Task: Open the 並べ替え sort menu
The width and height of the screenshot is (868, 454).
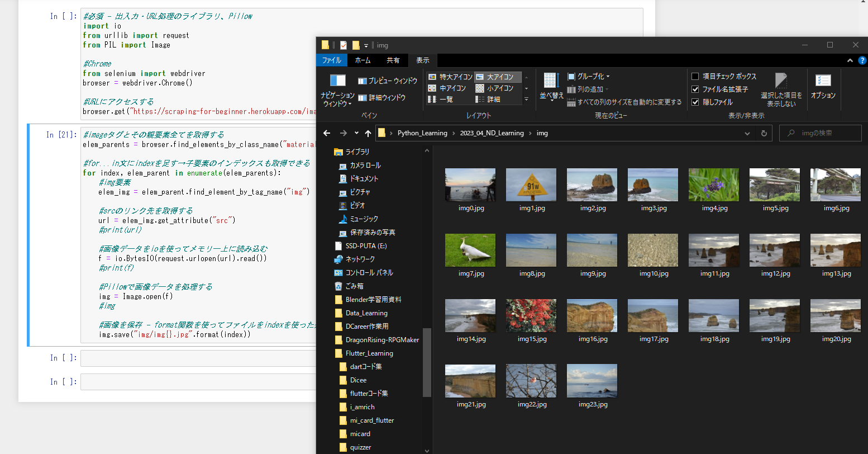Action: (x=551, y=88)
